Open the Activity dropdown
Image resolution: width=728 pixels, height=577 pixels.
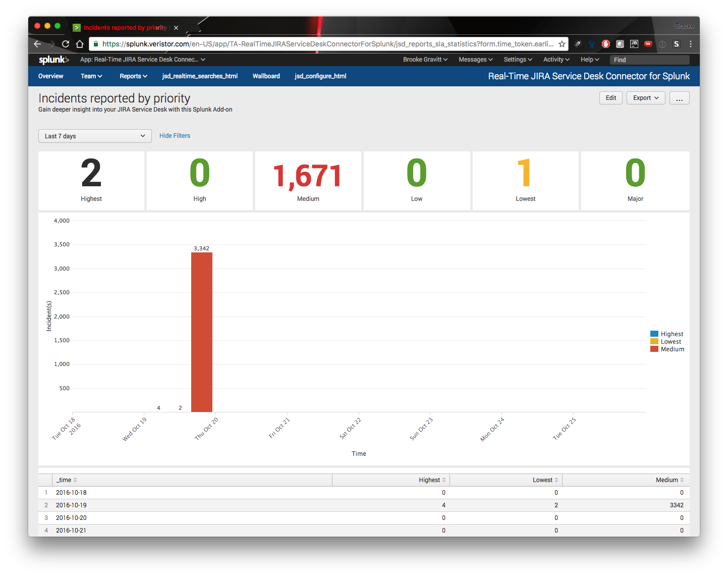pyautogui.click(x=556, y=60)
